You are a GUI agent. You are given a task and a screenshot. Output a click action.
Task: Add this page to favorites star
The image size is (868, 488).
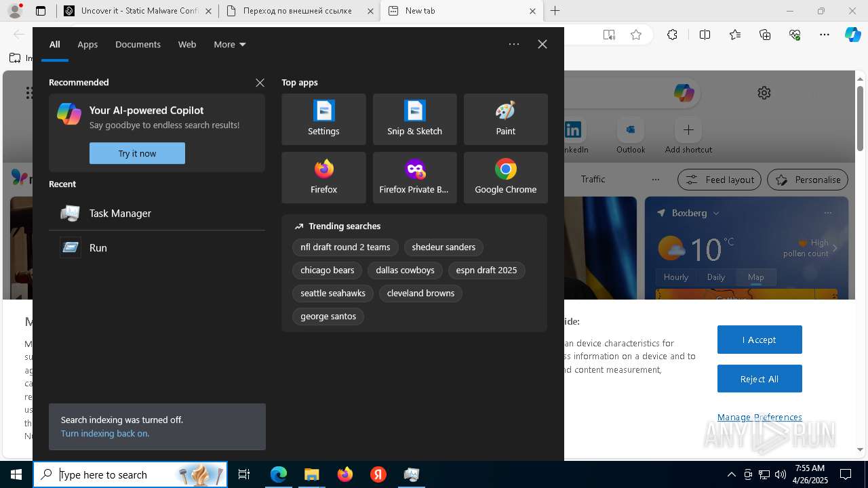tap(636, 35)
